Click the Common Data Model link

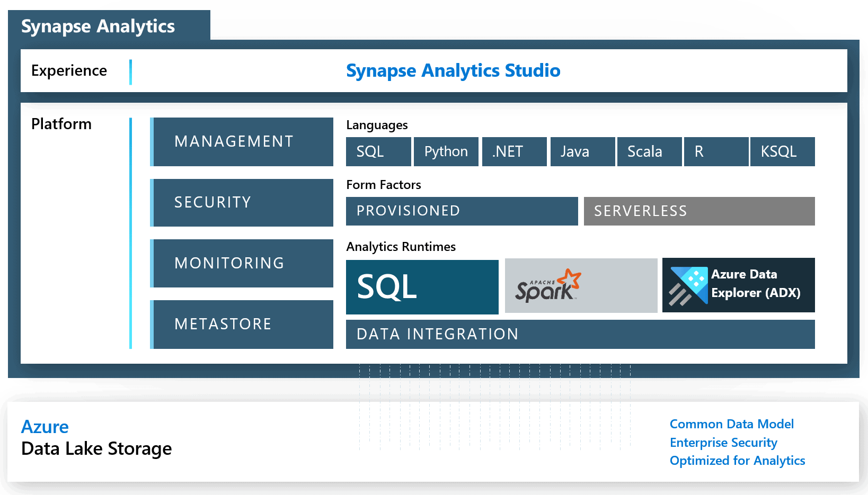[x=732, y=424]
